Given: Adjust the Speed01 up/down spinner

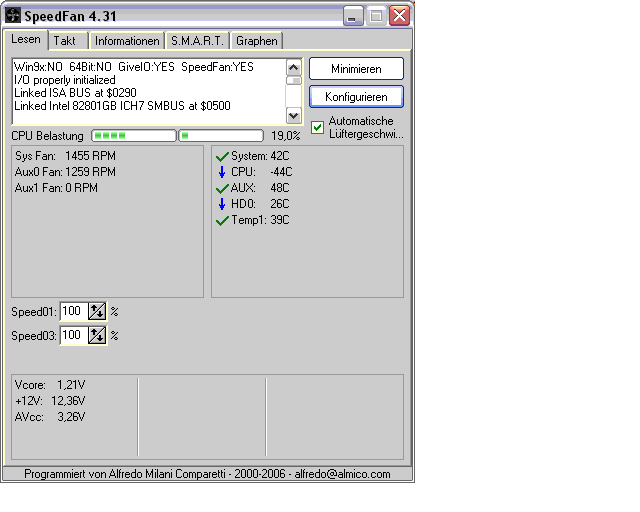Looking at the screenshot, I should (97, 312).
